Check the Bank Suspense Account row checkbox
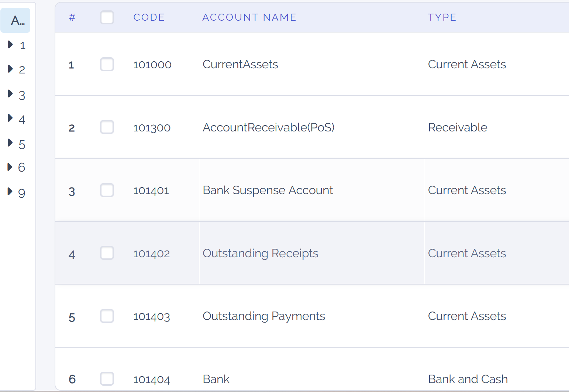This screenshot has width=569, height=392. pos(107,190)
